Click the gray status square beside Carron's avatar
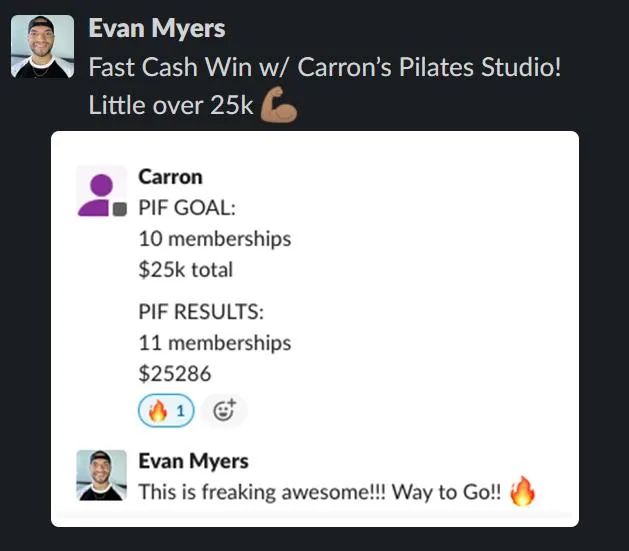The image size is (629, 551). click(x=120, y=209)
